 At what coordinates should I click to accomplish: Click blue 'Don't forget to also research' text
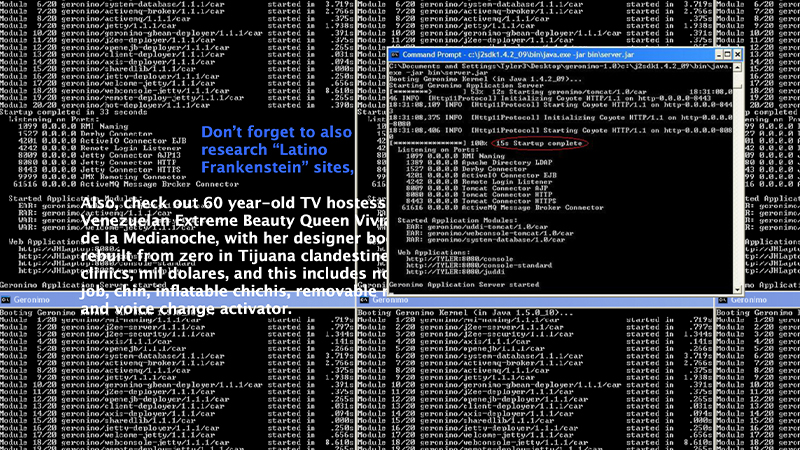[277, 149]
